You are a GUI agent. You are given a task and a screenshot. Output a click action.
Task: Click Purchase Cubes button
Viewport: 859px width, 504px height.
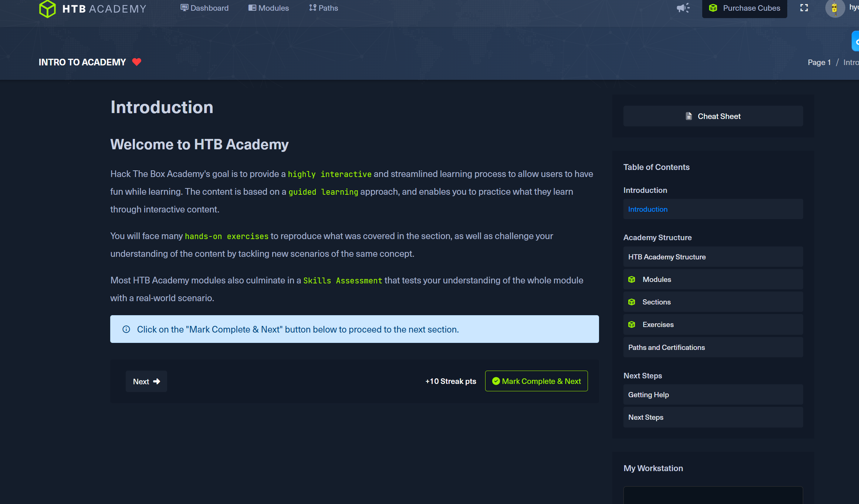click(744, 8)
